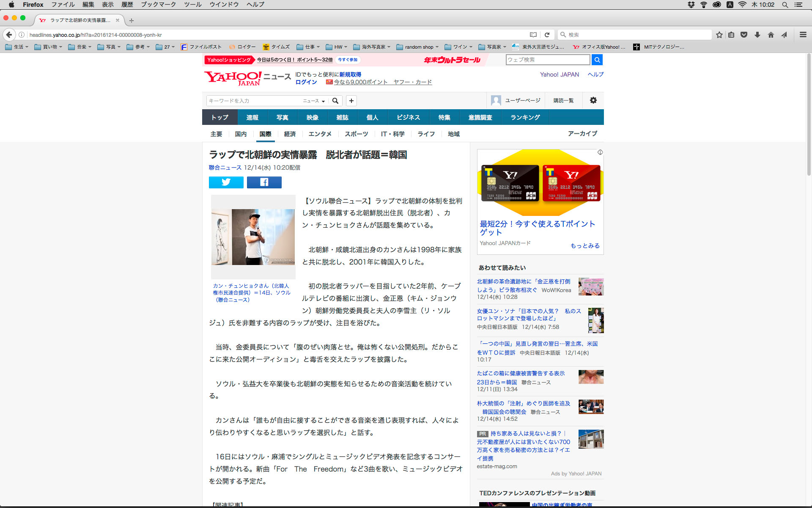812x508 pixels.
Task: Share article via Facebook button
Action: (264, 182)
